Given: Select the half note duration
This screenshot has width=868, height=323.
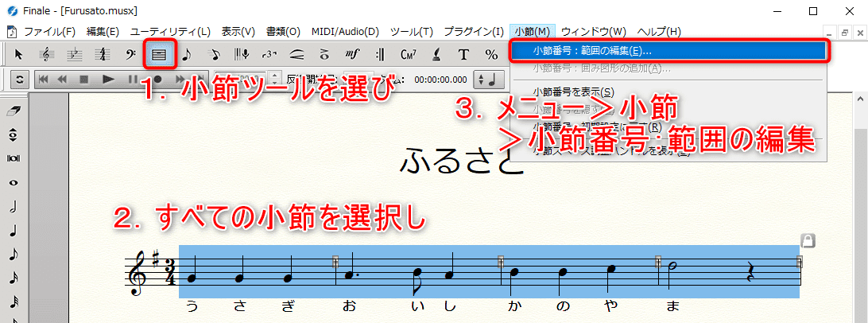Looking at the screenshot, I should tap(13, 207).
